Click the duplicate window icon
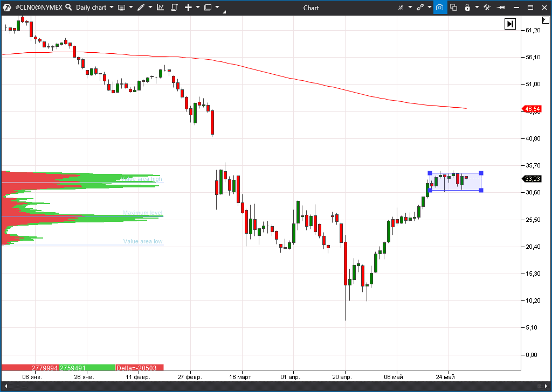The image size is (552, 392). tap(453, 8)
